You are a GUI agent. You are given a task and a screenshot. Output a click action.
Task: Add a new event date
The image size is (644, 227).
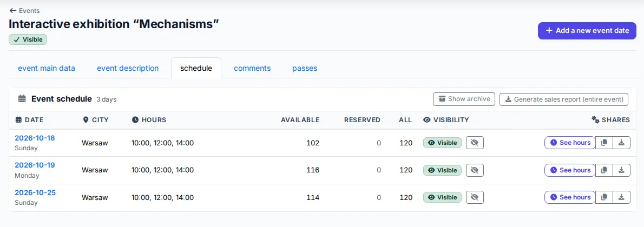point(587,30)
